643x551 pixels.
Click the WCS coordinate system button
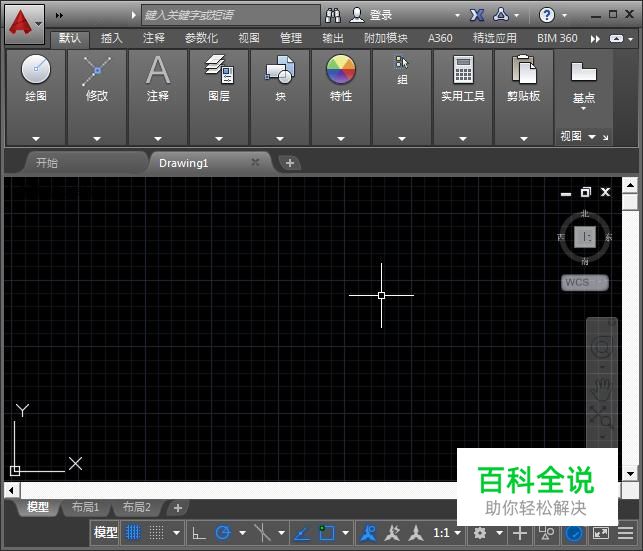[x=584, y=282]
